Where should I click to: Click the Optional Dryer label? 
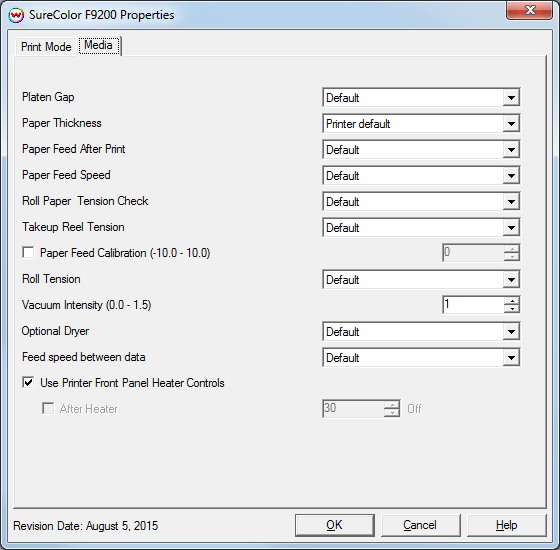tap(55, 331)
